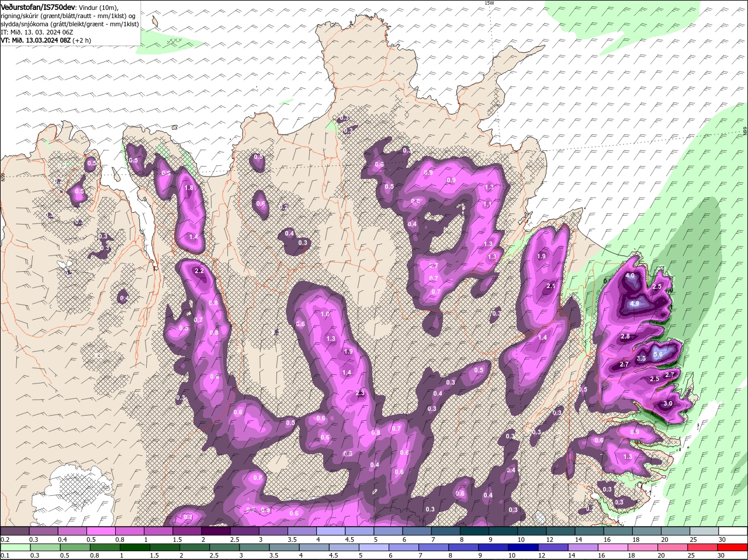Select the dark green lower legend swatch at 1
The image size is (748, 560).
pyautogui.click(x=135, y=548)
